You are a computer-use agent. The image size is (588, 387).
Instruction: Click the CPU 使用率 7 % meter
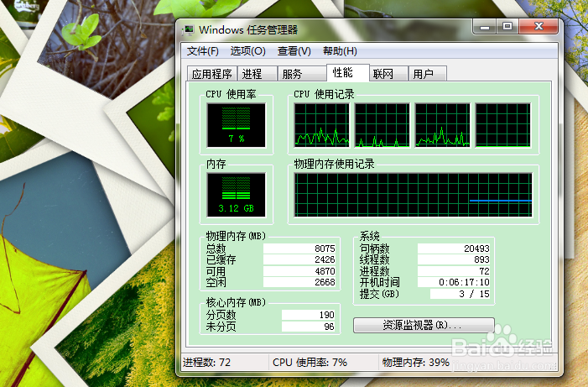(x=237, y=125)
